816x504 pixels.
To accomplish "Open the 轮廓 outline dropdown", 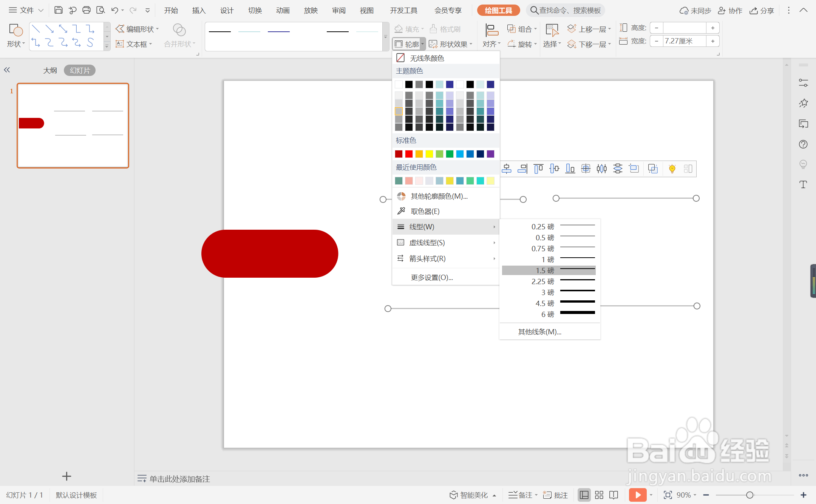I will pyautogui.click(x=409, y=44).
